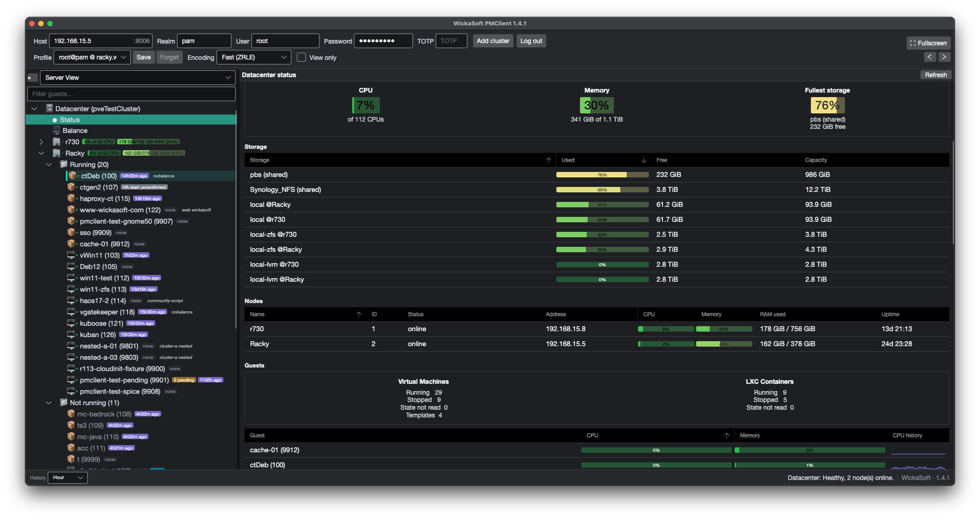Click the mc-bedrock (108) container icon
Image resolution: width=980 pixels, height=519 pixels.
71,414
